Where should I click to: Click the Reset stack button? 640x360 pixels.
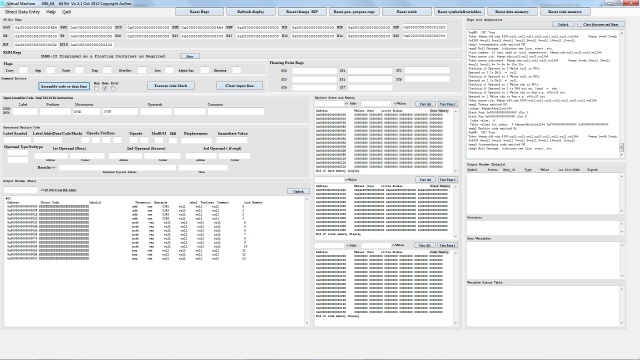click(407, 12)
